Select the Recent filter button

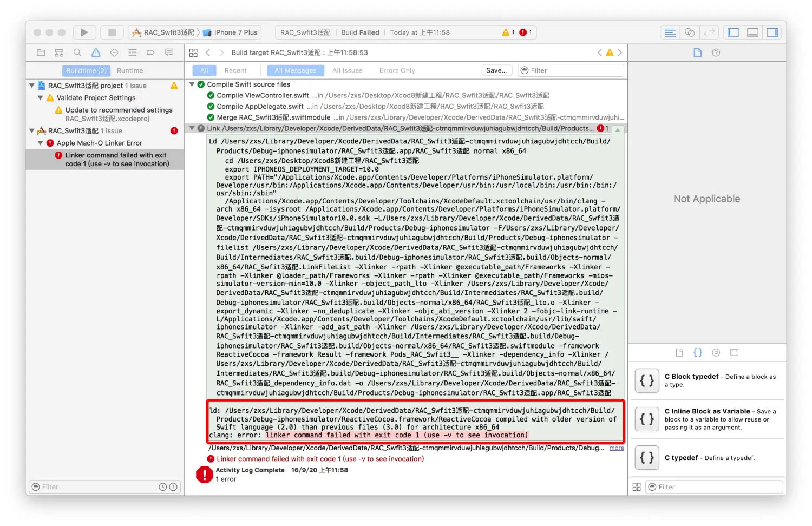click(235, 70)
